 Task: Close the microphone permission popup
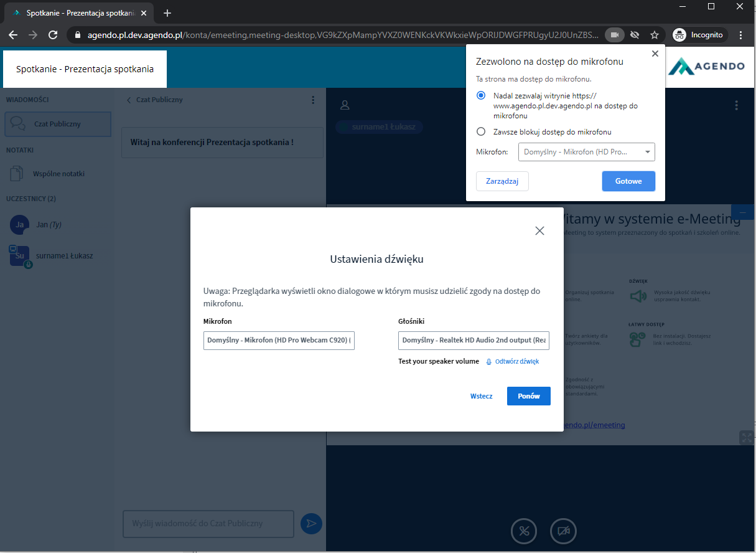pos(655,54)
